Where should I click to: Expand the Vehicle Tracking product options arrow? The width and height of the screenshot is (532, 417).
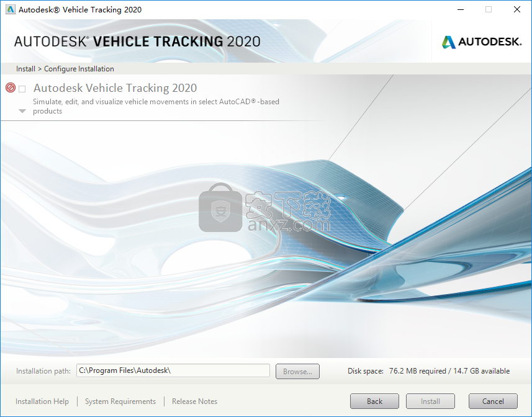(x=22, y=111)
